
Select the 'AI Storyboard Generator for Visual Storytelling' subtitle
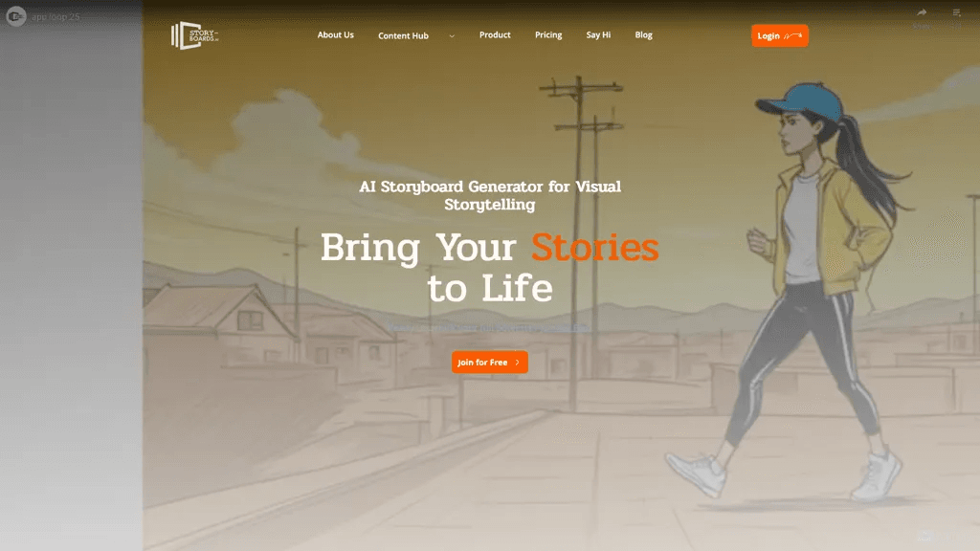(489, 195)
